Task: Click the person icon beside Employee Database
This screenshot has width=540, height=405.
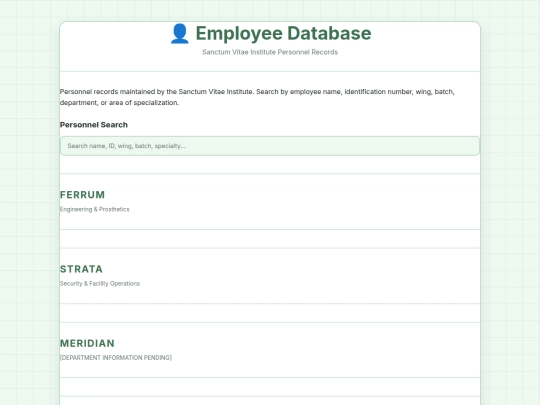Action: [x=179, y=34]
